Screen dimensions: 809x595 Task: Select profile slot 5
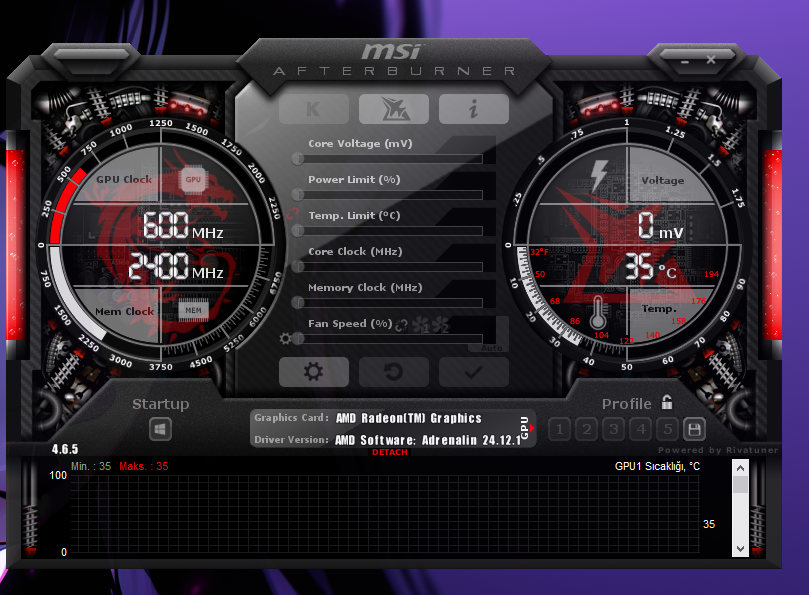[x=668, y=429]
